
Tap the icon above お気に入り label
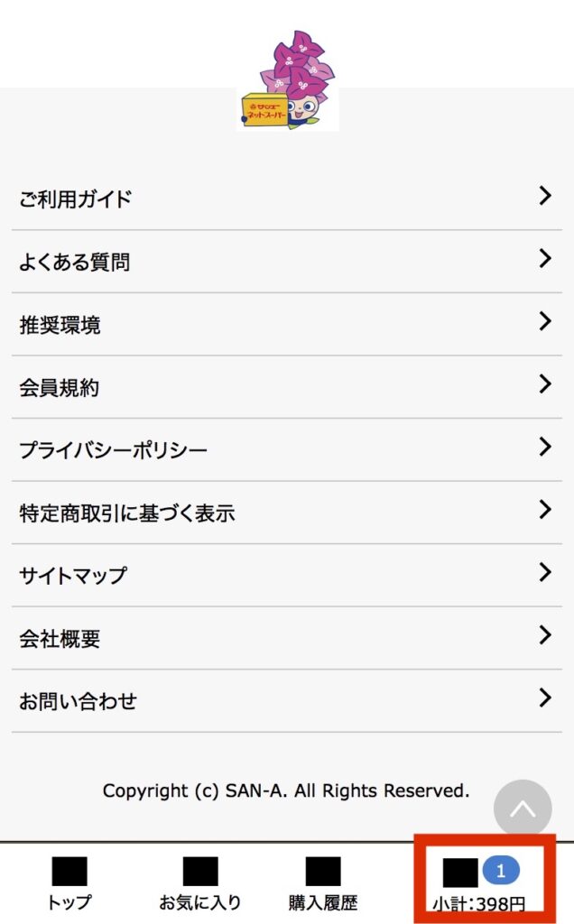pyautogui.click(x=200, y=872)
